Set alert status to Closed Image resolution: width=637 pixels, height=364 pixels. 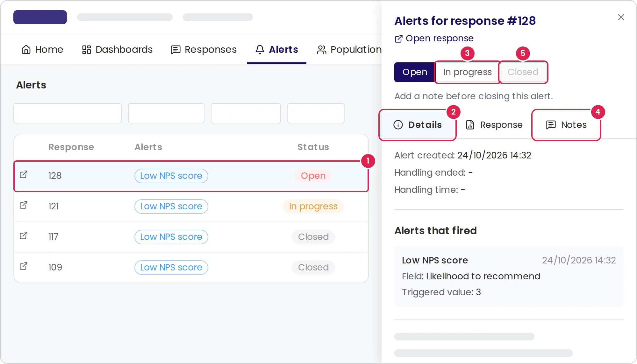tap(523, 72)
